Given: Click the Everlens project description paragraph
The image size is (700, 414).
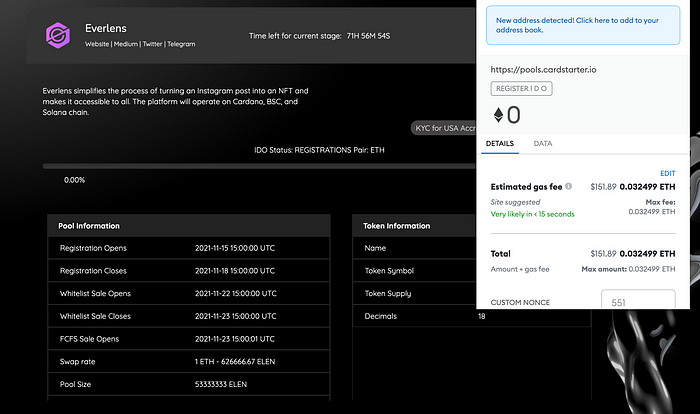Looking at the screenshot, I should (x=175, y=101).
